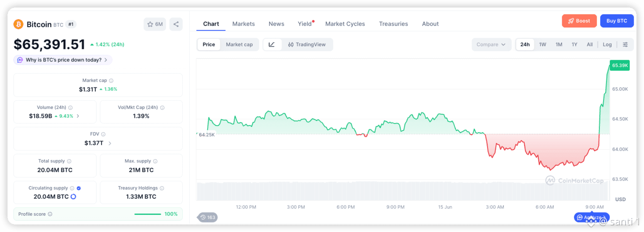644x232 pixels.
Task: Click the Market cap info icon
Action: coord(111,81)
